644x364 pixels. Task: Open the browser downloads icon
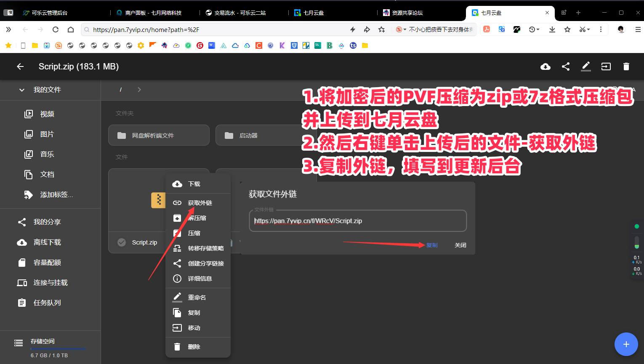[x=552, y=29]
